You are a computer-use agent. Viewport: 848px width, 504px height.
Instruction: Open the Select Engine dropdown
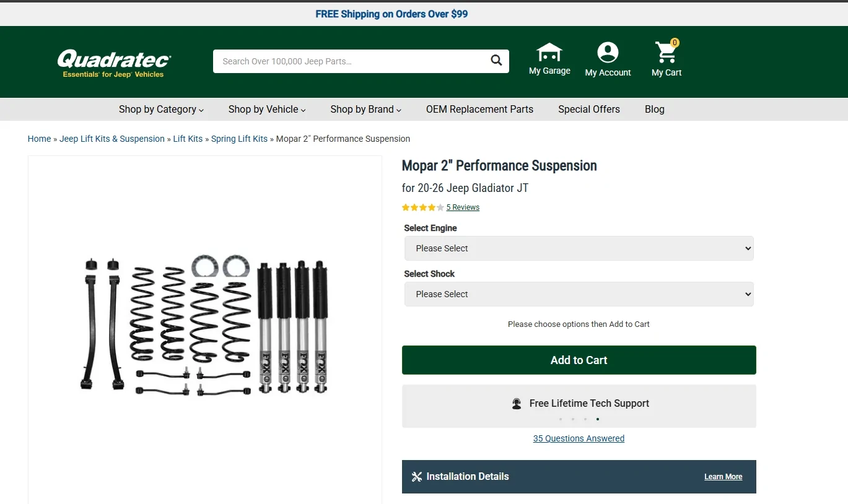click(579, 248)
